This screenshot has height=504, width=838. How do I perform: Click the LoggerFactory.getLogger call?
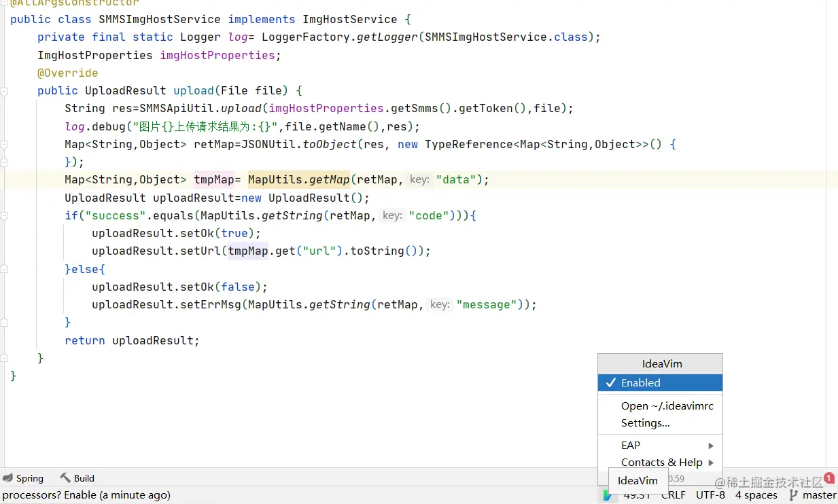pyautogui.click(x=340, y=37)
